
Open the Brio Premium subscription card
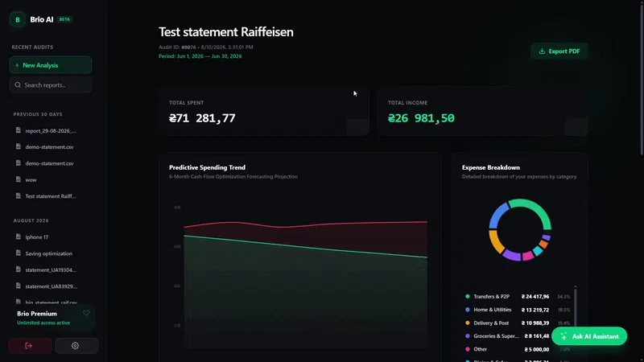(52, 317)
